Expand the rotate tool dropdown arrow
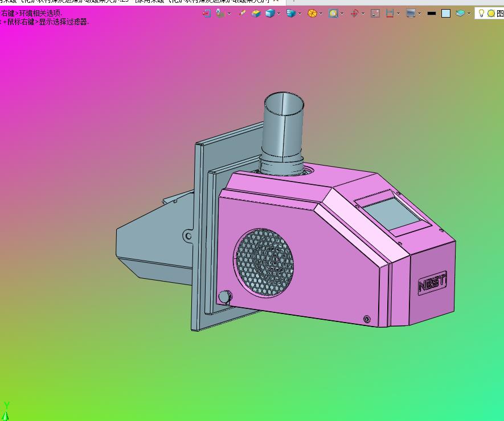Image resolution: width=504 pixels, height=421 pixels. pyautogui.click(x=363, y=14)
